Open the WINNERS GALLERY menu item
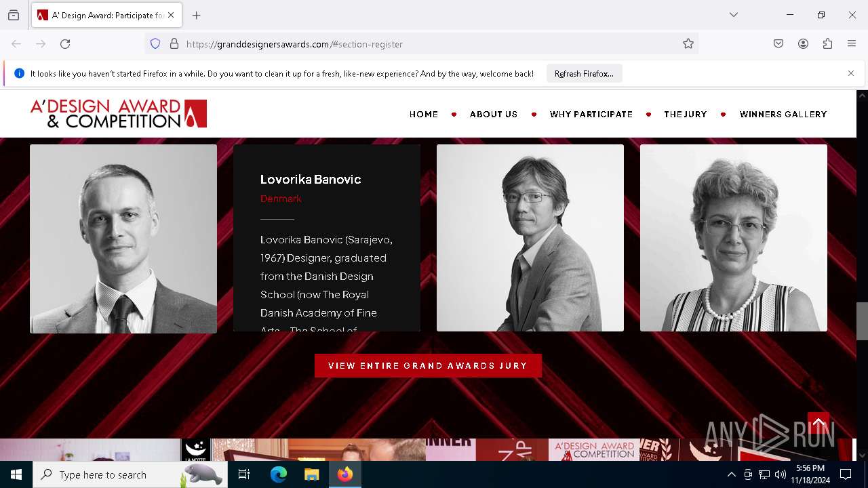 (783, 115)
